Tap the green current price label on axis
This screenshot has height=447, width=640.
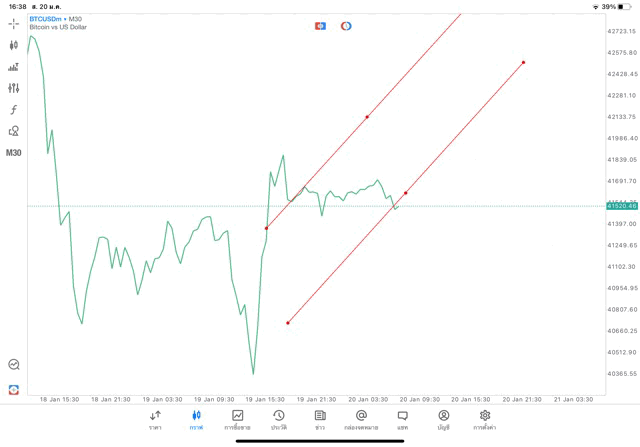pyautogui.click(x=620, y=206)
